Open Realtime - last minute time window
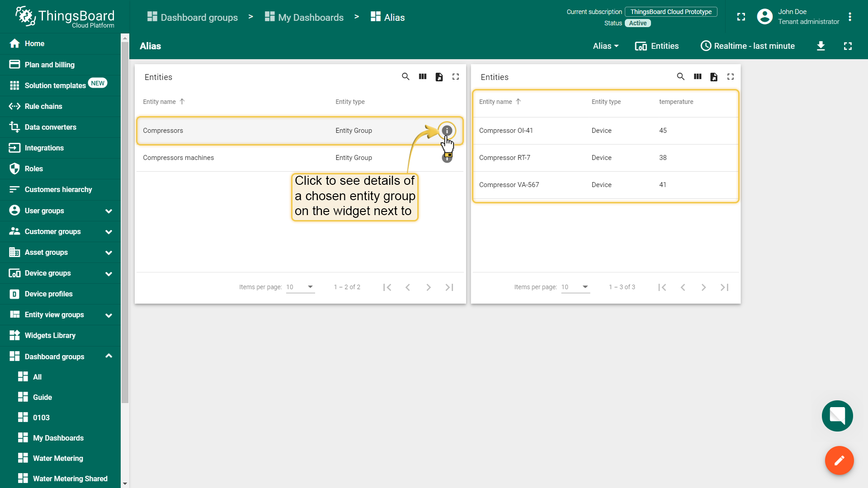Viewport: 868px width, 488px height. click(748, 46)
